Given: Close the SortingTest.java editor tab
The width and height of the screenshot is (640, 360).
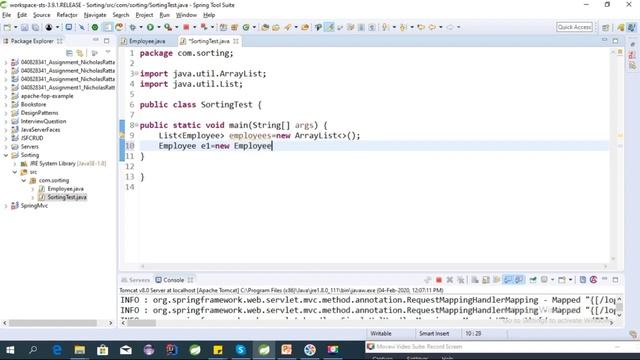Looking at the screenshot, I should 236,41.
